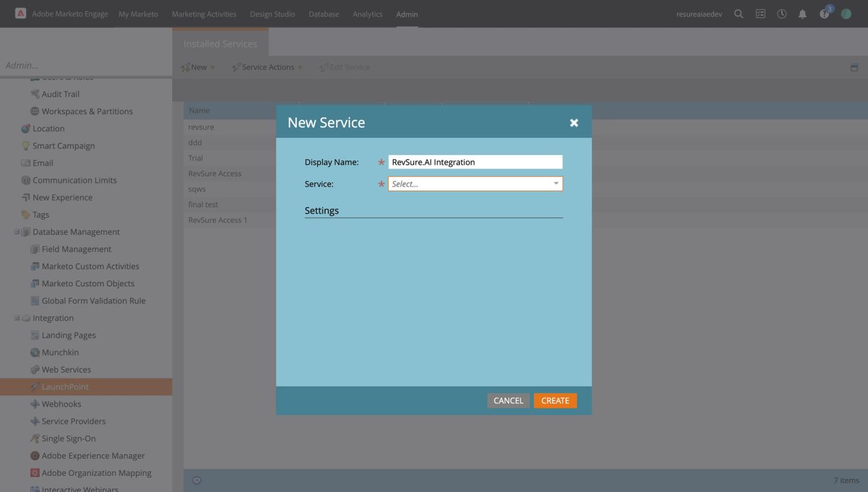Screen dimensions: 868x492
Task: Open the New dropdown in toolbar
Action: 198,67
